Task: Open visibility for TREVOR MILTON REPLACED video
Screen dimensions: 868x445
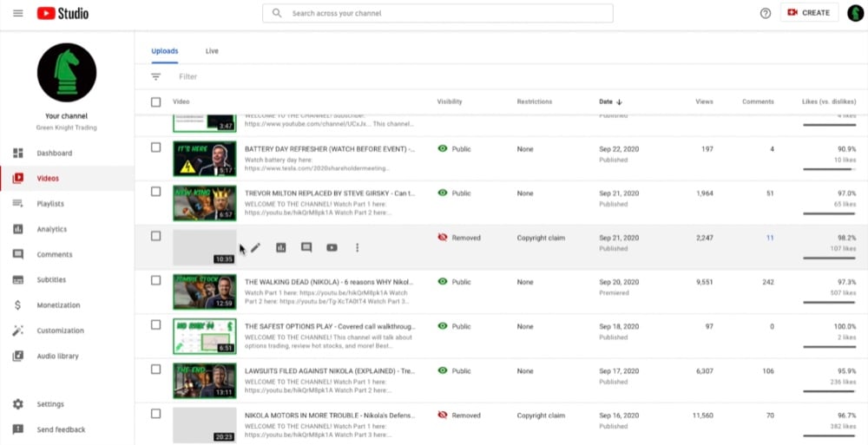Action: (x=454, y=193)
